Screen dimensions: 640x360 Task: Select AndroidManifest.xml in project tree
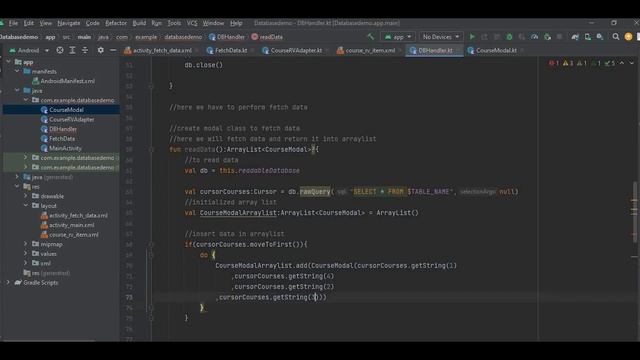(67, 81)
